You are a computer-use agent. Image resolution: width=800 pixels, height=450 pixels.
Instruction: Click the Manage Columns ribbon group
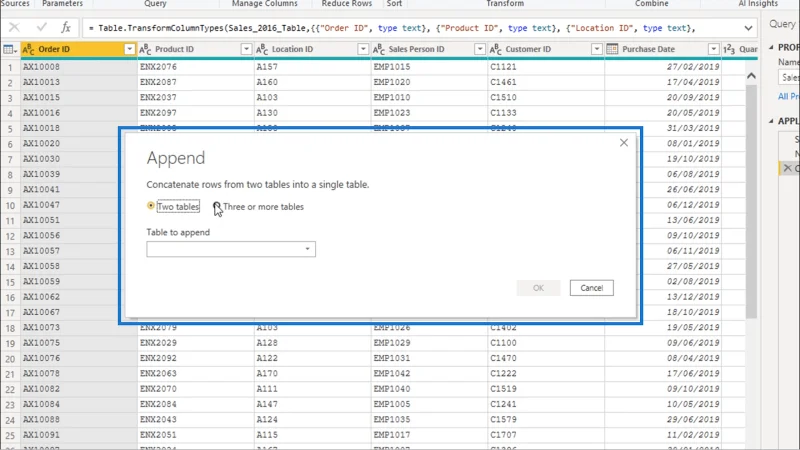point(264,4)
